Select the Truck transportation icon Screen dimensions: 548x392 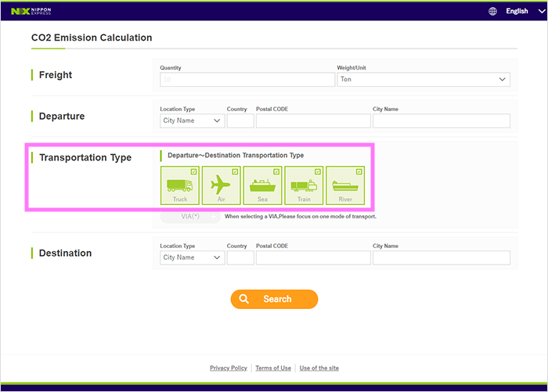[179, 186]
